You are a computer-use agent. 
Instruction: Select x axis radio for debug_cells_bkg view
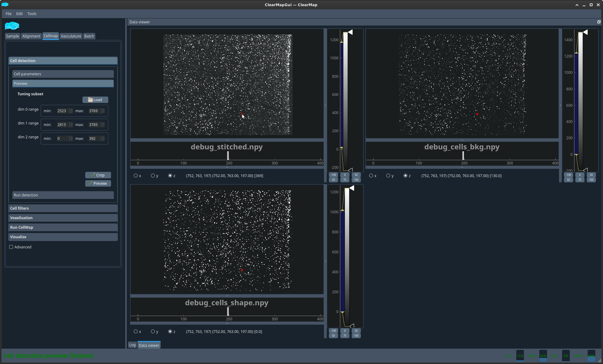click(x=371, y=176)
